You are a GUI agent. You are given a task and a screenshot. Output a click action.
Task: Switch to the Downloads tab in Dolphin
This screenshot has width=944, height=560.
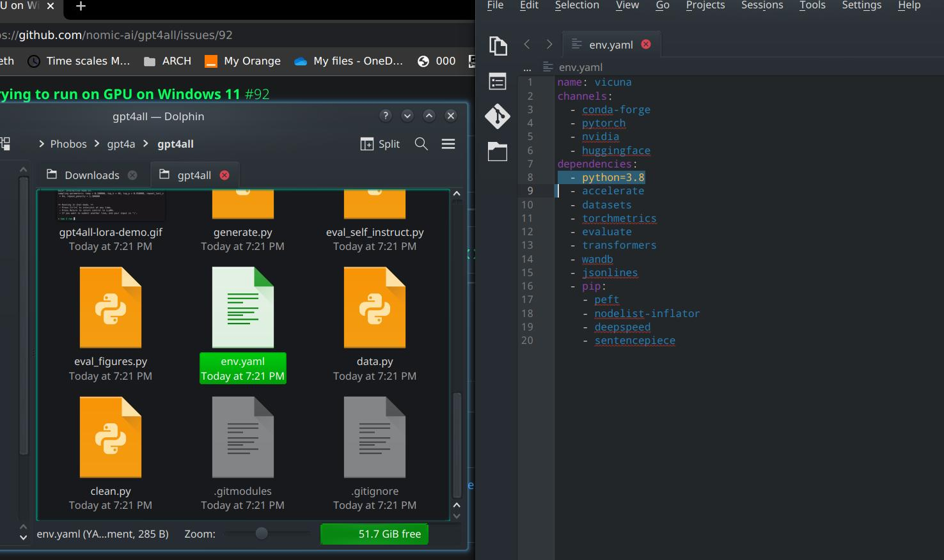[92, 174]
